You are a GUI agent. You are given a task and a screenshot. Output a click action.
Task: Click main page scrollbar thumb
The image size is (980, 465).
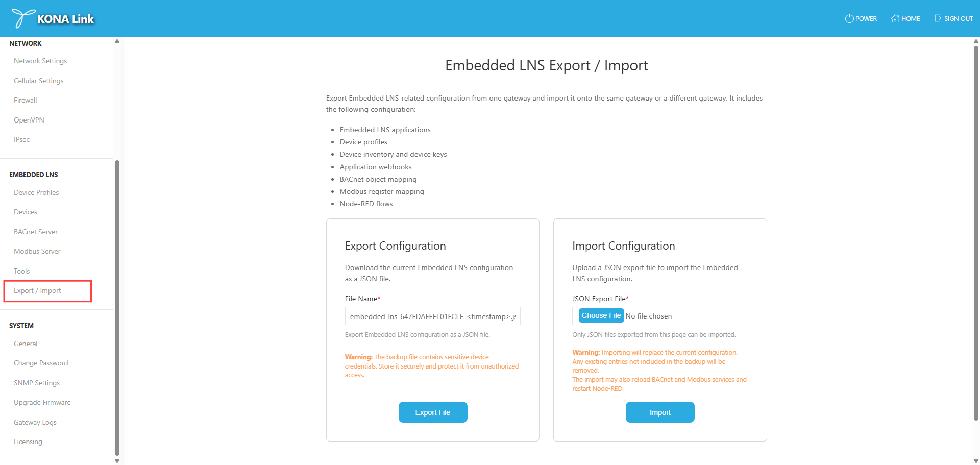coord(976,233)
